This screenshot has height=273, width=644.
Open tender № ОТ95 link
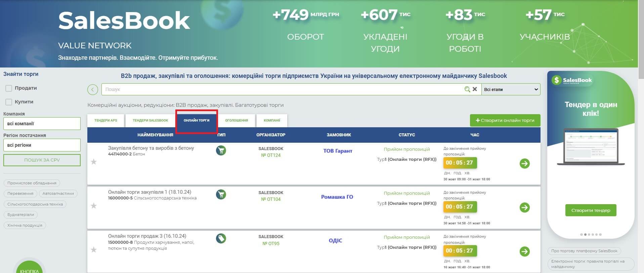tap(271, 243)
